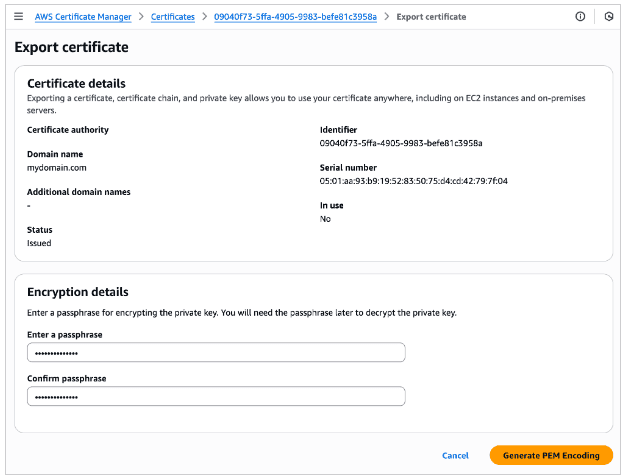
Task: Select the serial number value
Action: 413,181
